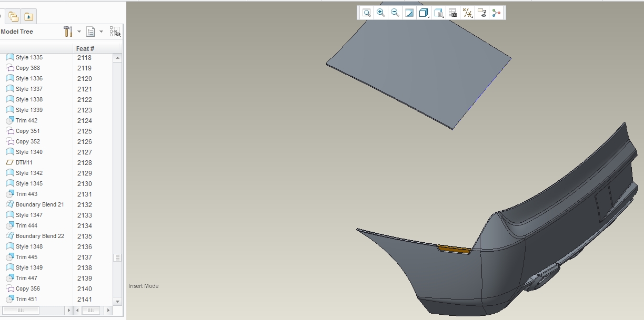Click the Copy 356 feature icon

point(9,288)
